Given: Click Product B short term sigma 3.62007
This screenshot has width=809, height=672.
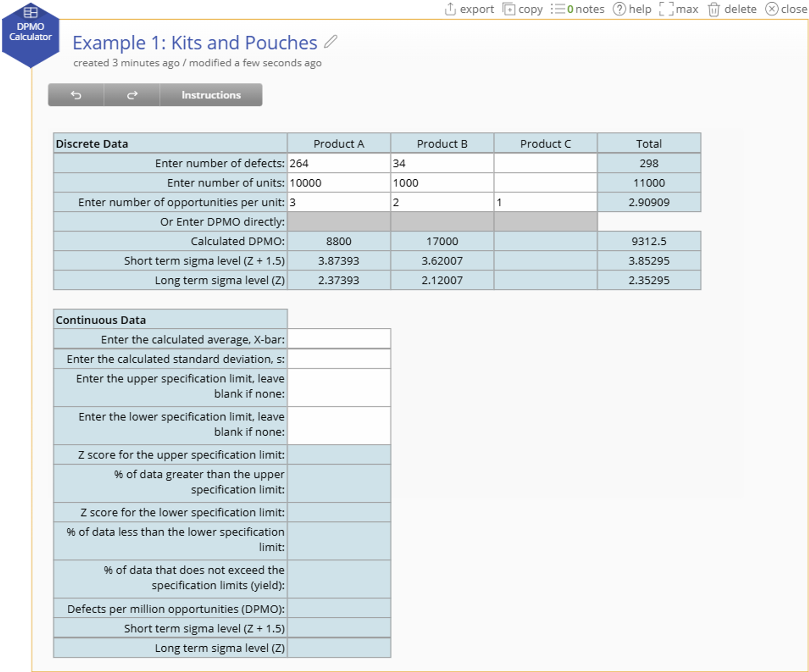Looking at the screenshot, I should click(x=442, y=261).
